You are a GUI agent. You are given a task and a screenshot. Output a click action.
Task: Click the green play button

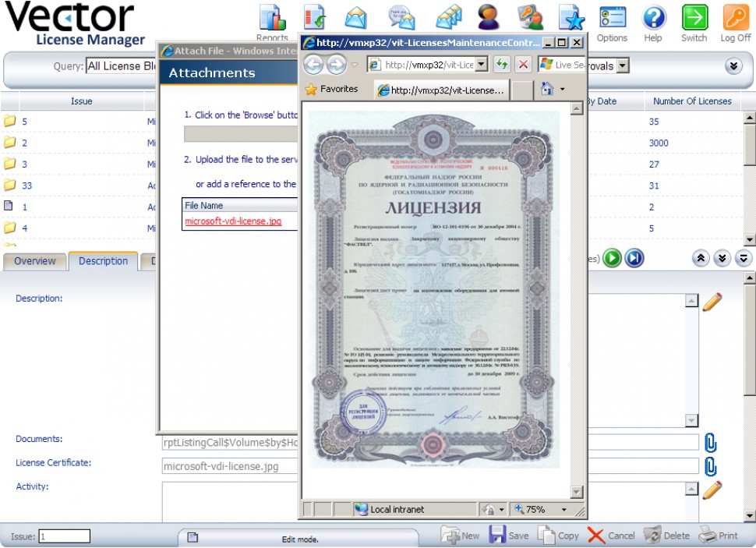tap(613, 258)
